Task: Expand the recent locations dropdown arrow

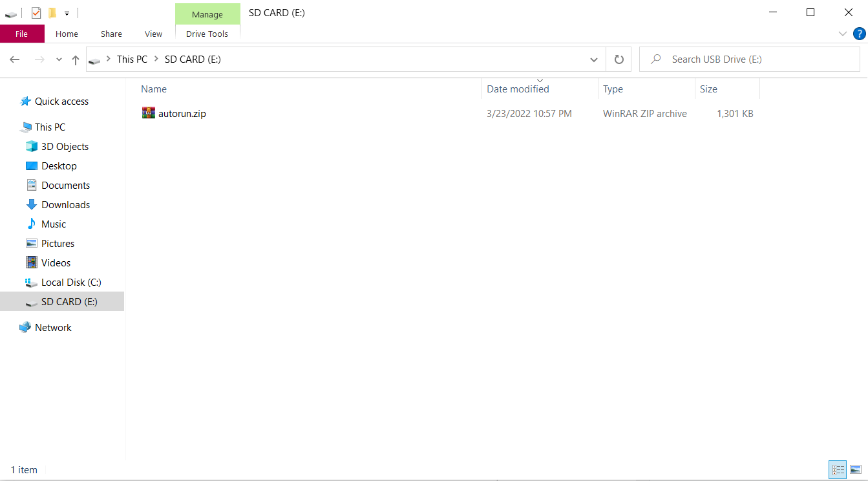Action: (59, 59)
